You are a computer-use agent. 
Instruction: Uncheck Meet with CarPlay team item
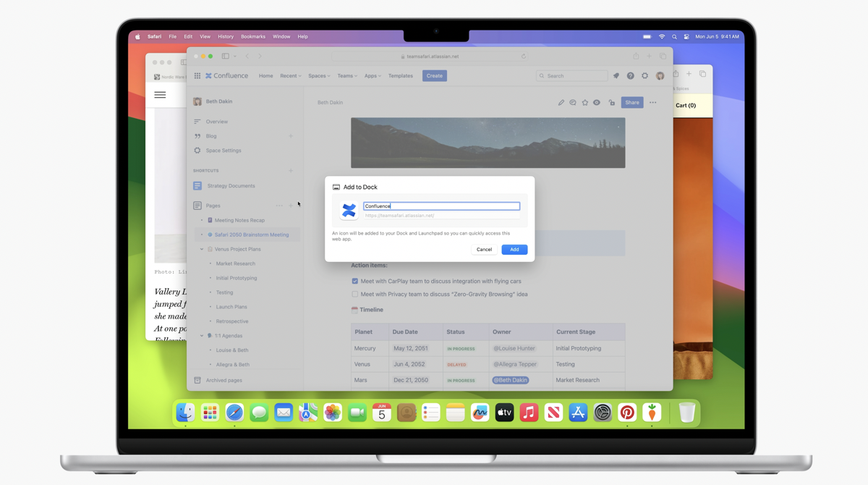[x=354, y=281]
